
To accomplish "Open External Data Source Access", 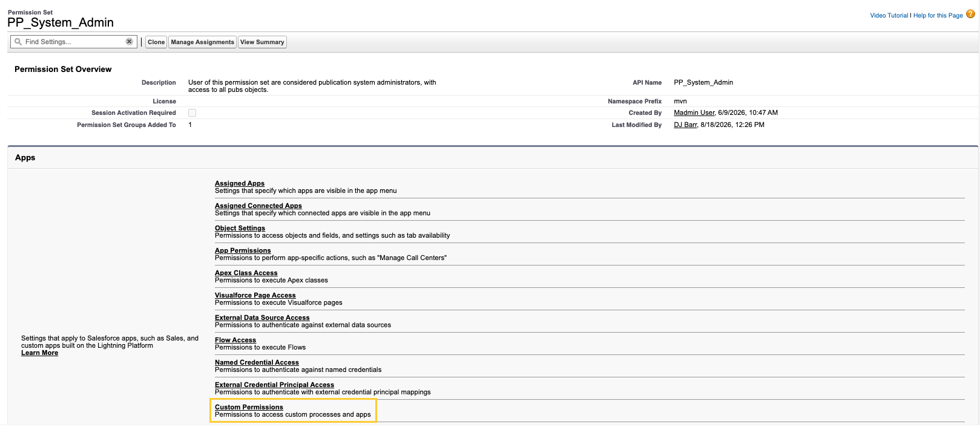I will (x=262, y=318).
